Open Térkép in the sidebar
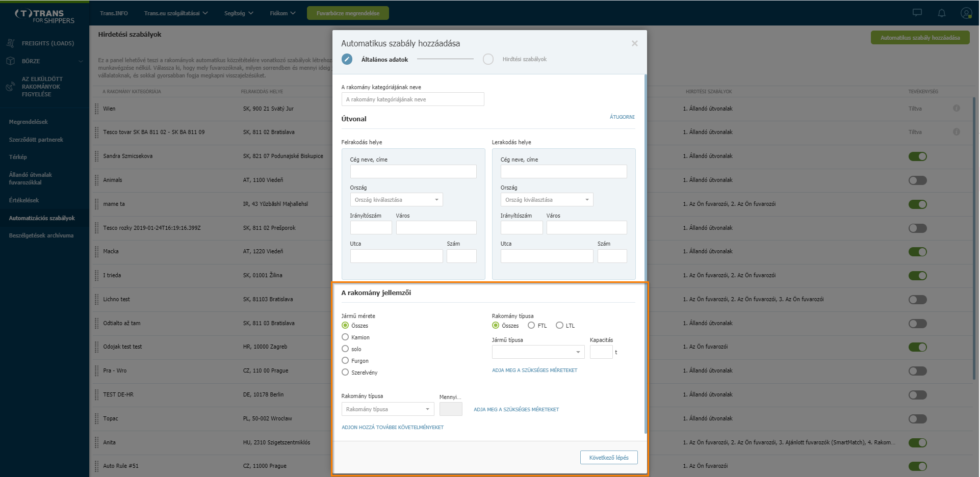Image resolution: width=980 pixels, height=477 pixels. point(18,157)
